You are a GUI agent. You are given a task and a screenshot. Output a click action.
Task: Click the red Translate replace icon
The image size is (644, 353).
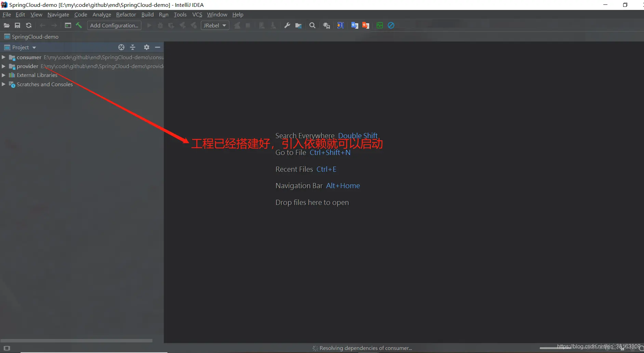[x=366, y=25]
